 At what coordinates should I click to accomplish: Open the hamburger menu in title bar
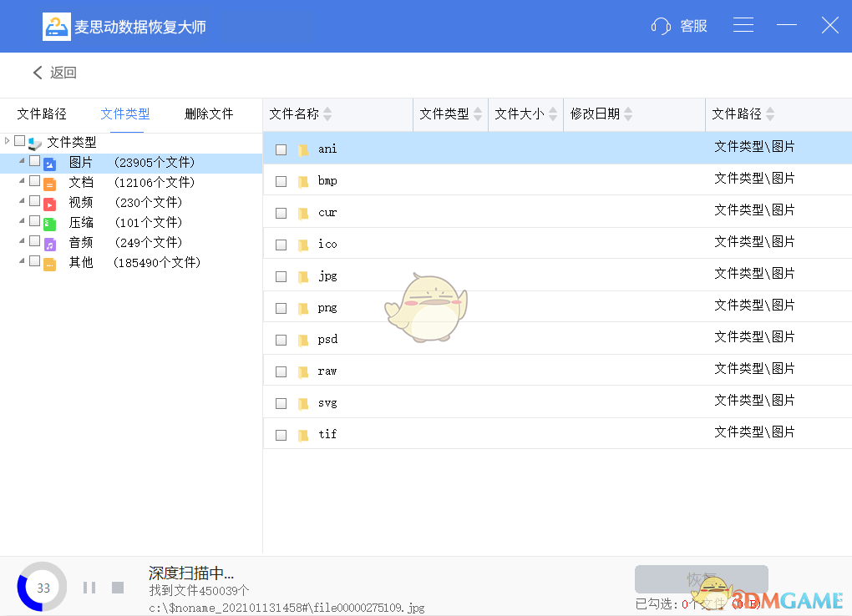743,25
